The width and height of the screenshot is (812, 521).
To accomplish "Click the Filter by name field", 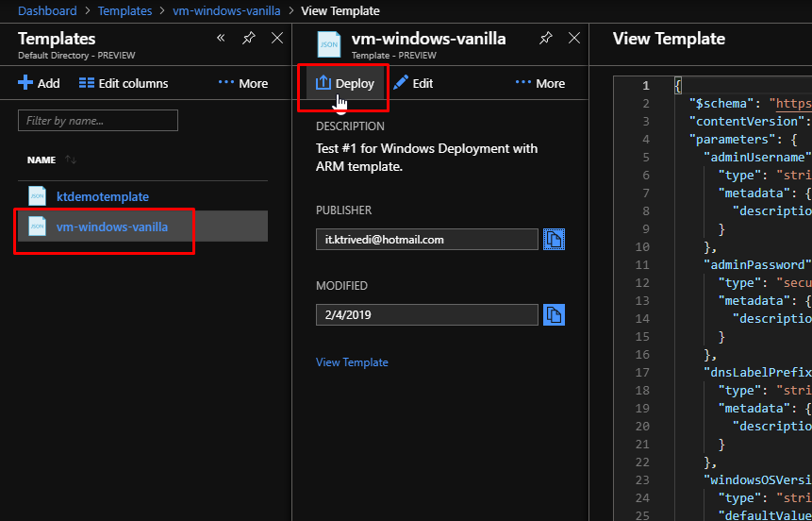I will click(x=98, y=120).
